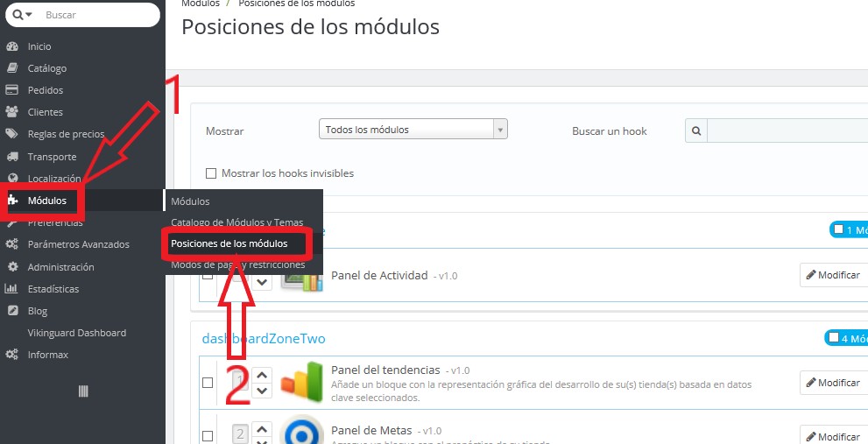Click the Estadísticas bar chart icon

tap(12, 288)
